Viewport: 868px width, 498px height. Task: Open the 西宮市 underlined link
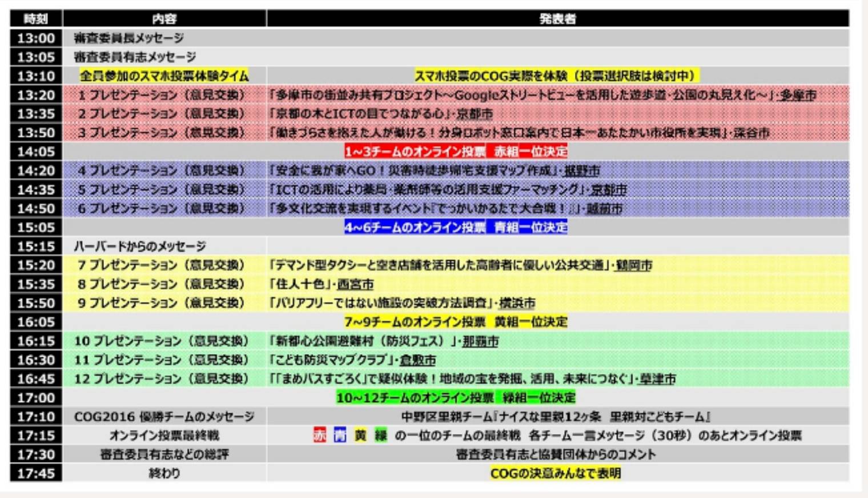pyautogui.click(x=355, y=284)
